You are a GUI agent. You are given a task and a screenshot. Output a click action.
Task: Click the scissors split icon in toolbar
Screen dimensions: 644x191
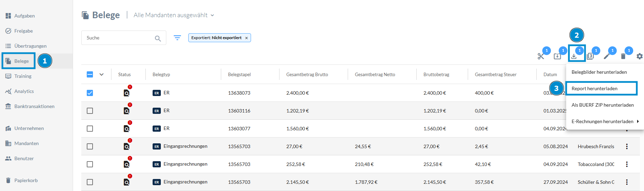click(x=541, y=56)
